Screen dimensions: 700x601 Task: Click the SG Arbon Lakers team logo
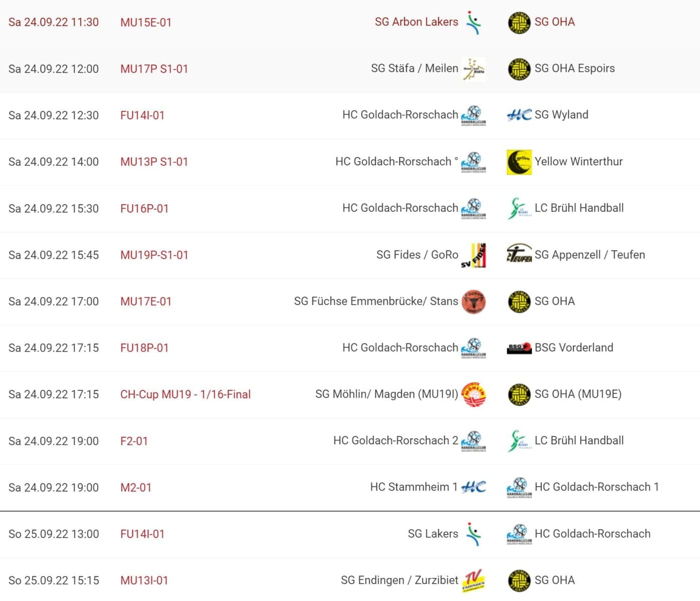coord(473,23)
